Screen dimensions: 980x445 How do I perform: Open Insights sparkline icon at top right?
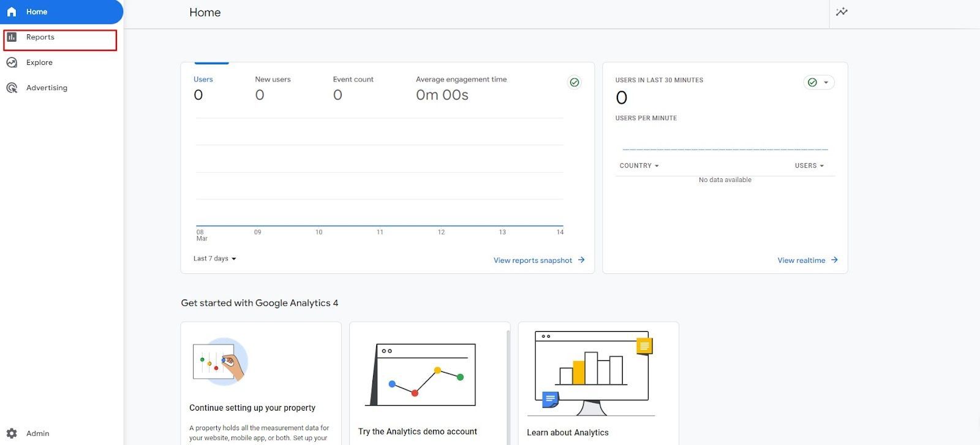point(842,12)
